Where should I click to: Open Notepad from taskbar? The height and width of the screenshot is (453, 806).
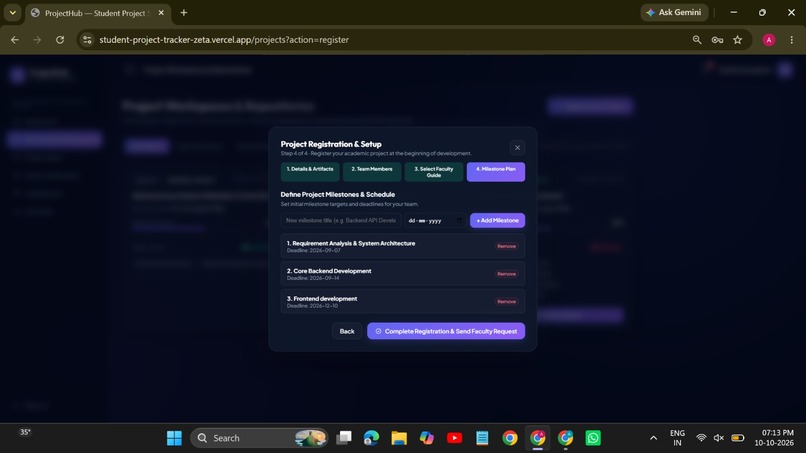pos(482,438)
